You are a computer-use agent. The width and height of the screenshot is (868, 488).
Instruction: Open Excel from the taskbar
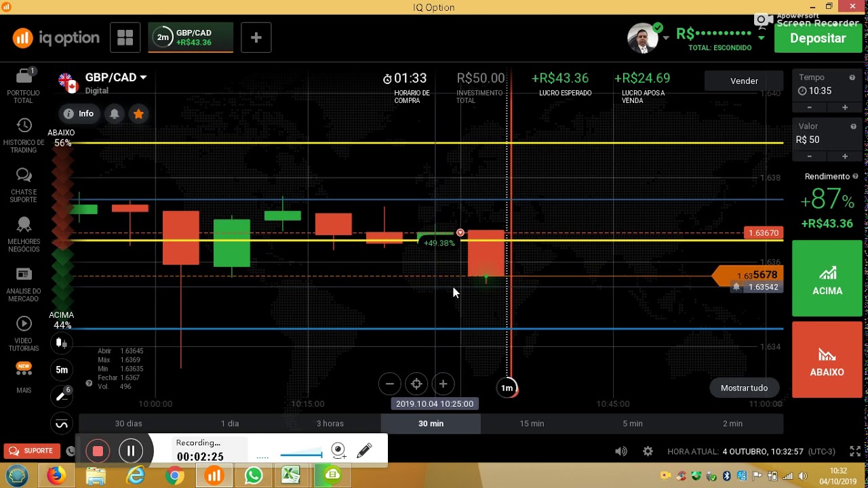(292, 476)
